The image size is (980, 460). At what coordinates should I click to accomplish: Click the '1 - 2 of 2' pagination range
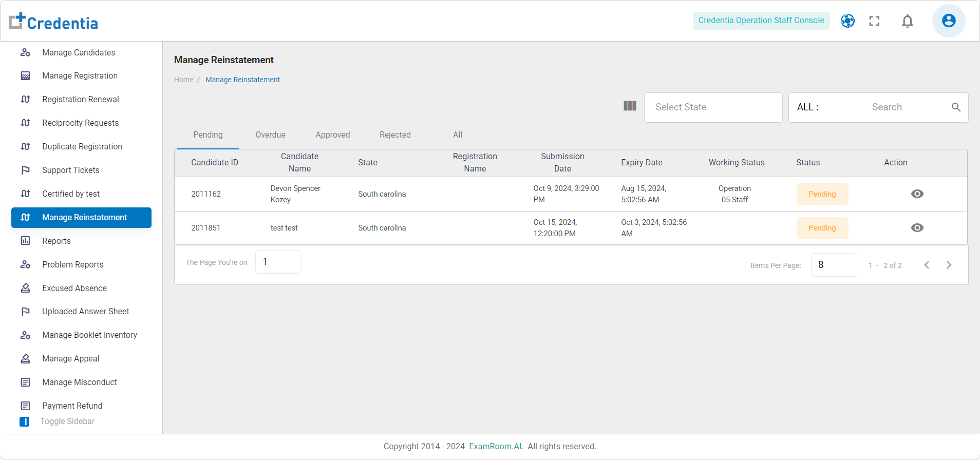pos(885,265)
